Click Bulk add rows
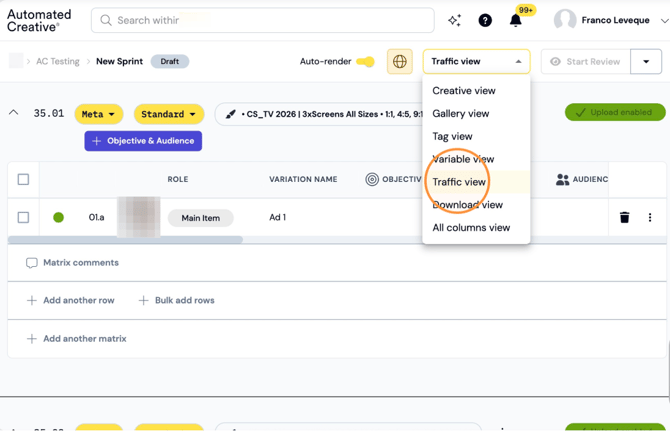The image size is (670, 431). [x=176, y=300]
